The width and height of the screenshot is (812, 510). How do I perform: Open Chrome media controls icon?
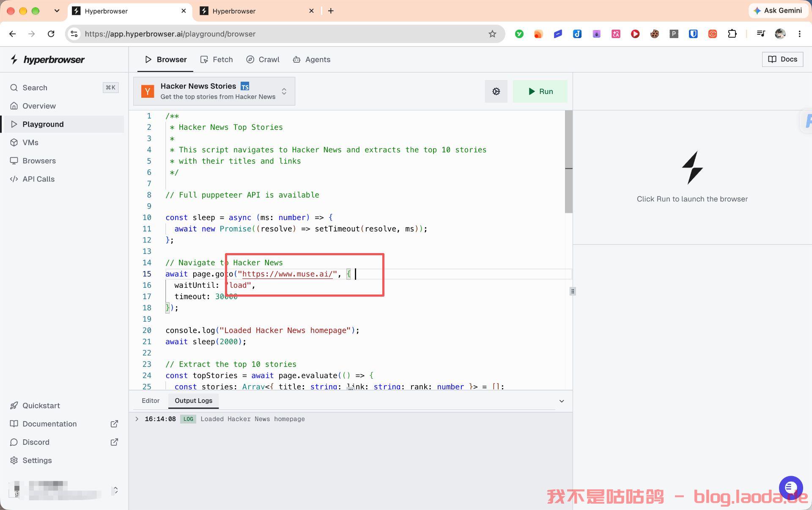[x=760, y=34]
